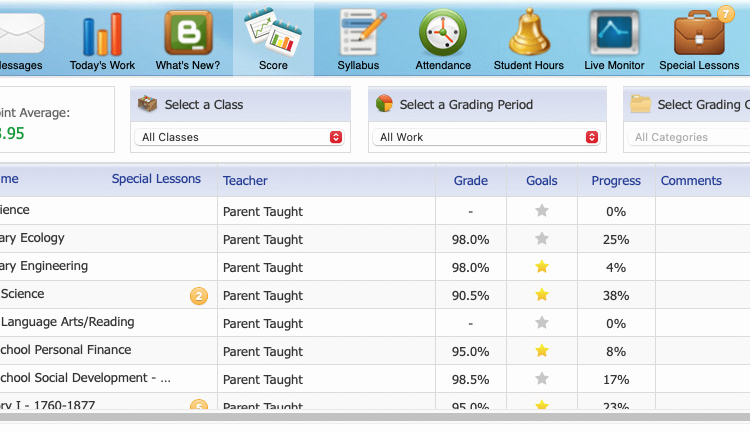The width and height of the screenshot is (750, 433).
Task: Select the Score tab
Action: 273,40
